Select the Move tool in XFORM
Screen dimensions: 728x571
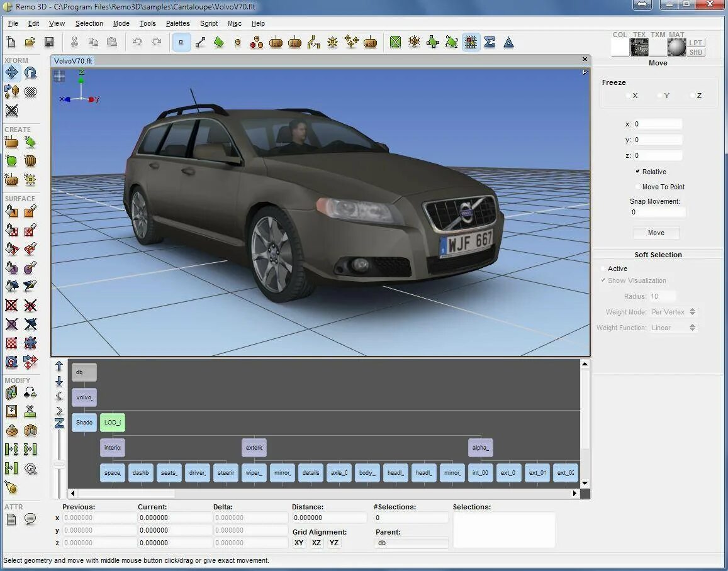(x=11, y=72)
